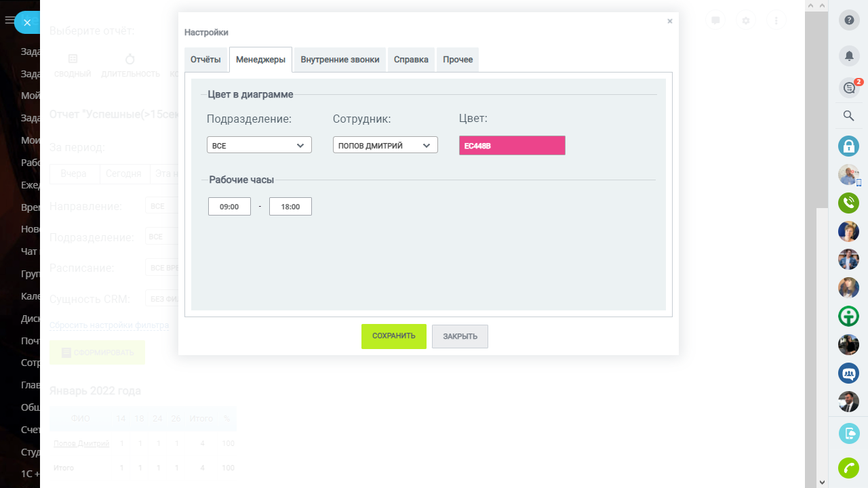Image resolution: width=868 pixels, height=488 pixels.
Task: Open the Сотрудник dropdown Попов Дмитрий
Action: tap(385, 145)
